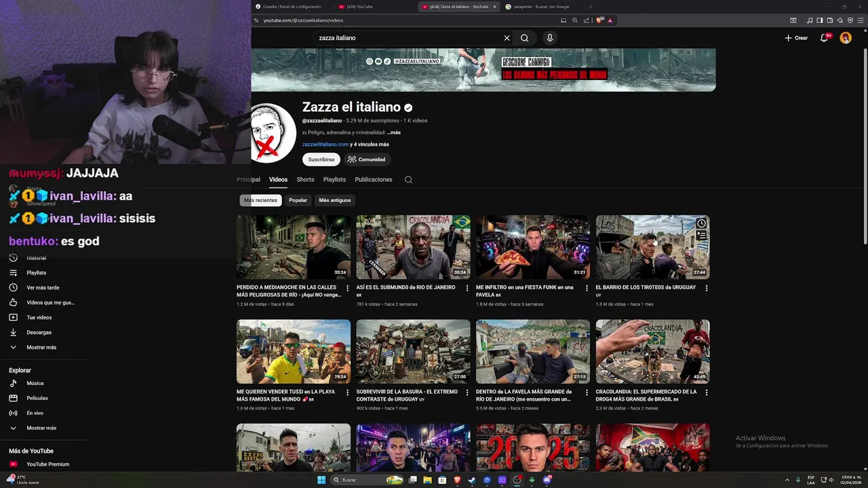868x488 pixels.
Task: Open the account avatar menu
Action: (846, 38)
